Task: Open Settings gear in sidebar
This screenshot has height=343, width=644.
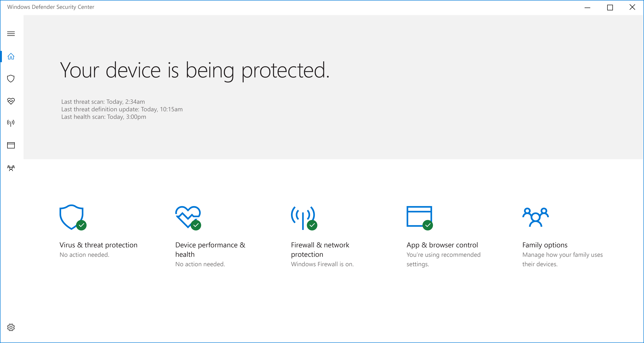Action: [11, 327]
